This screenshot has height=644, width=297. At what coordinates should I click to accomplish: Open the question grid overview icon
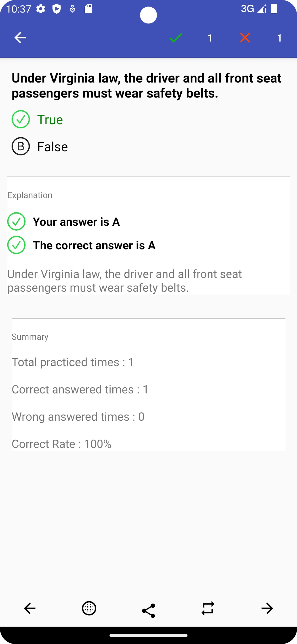89,608
